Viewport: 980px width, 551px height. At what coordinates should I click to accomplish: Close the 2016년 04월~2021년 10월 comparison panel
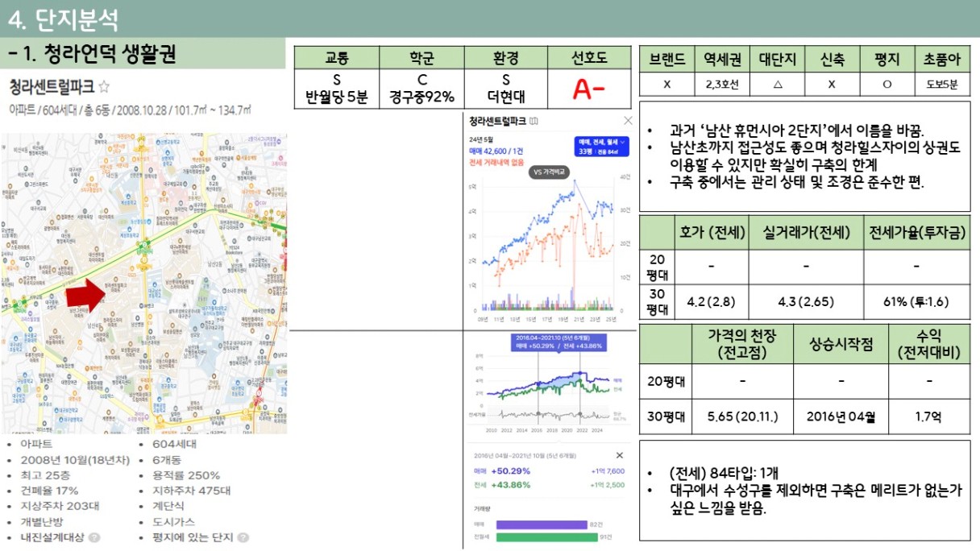(x=619, y=455)
